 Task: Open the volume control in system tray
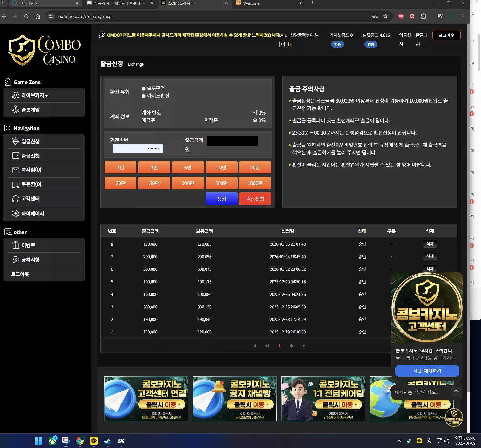click(447, 441)
